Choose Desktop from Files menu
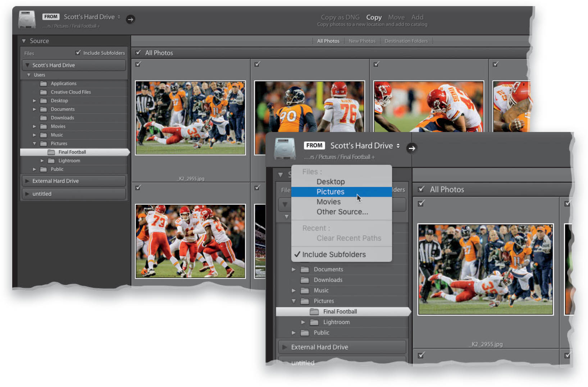588x387 pixels. [x=331, y=182]
